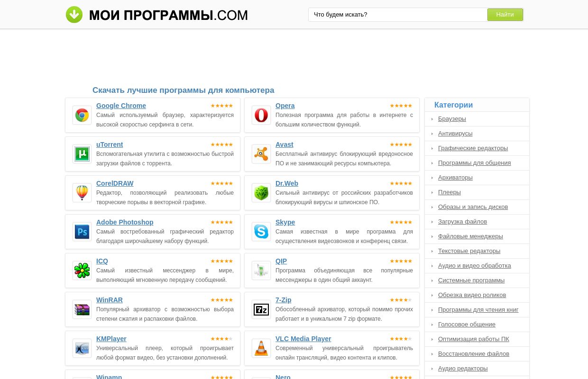Open the 7-Zip archiver icon
This screenshot has width=588, height=379.
[261, 309]
